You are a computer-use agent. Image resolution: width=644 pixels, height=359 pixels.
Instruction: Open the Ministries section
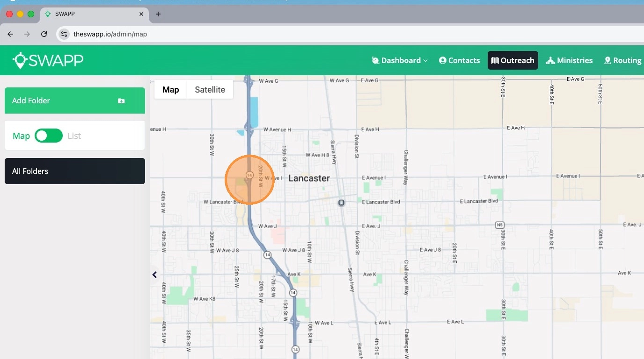pyautogui.click(x=569, y=60)
